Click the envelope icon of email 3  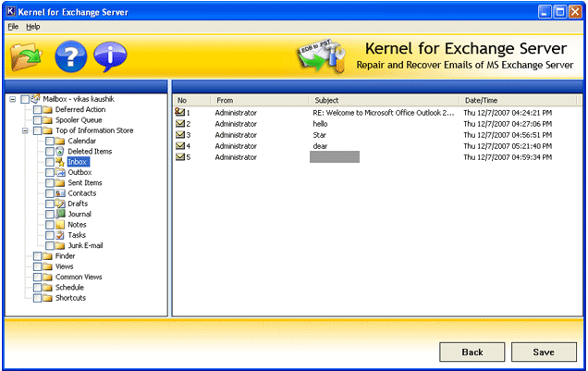tap(180, 135)
